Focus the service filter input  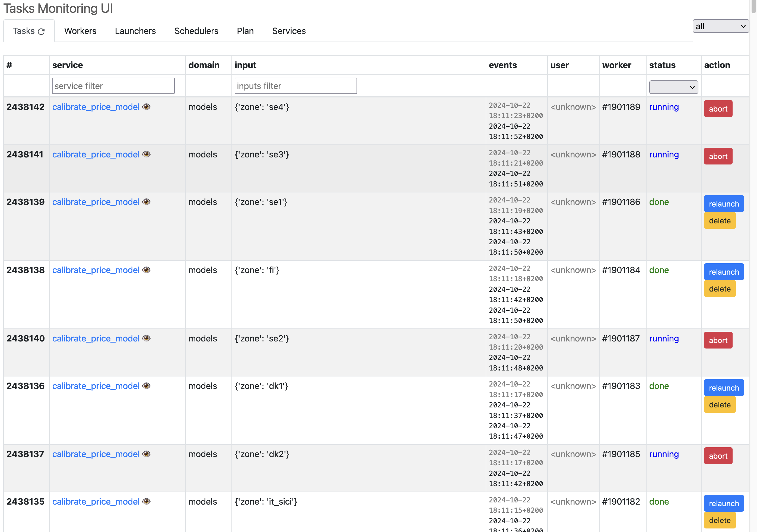[113, 86]
